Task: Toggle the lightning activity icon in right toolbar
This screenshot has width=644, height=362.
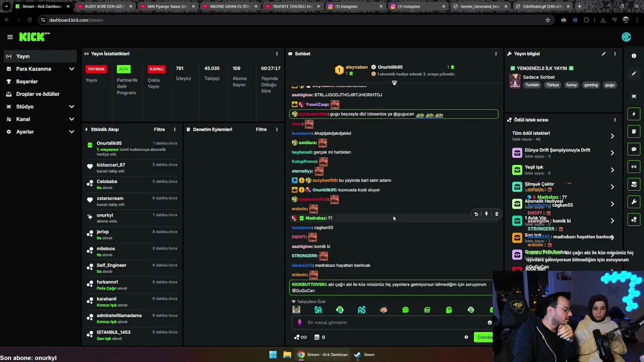Action: coord(634,114)
